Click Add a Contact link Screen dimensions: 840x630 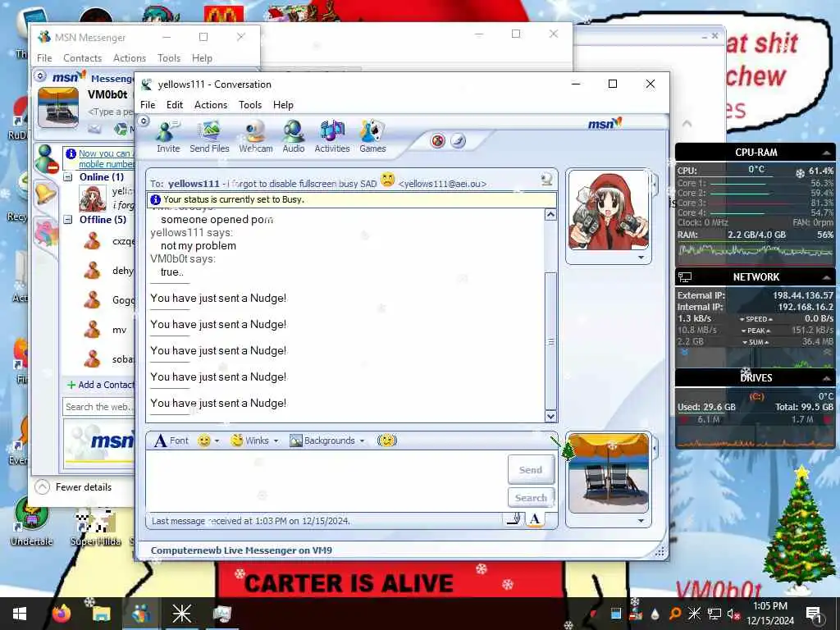click(100, 385)
